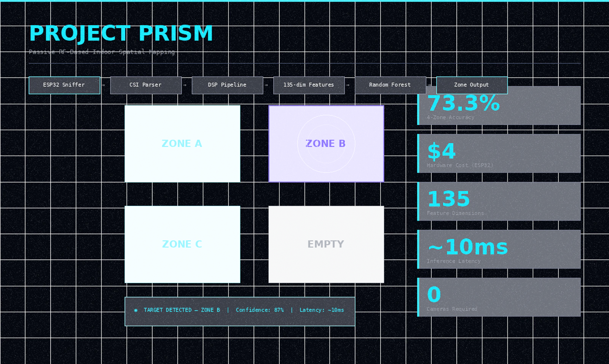This screenshot has height=364, width=609.
Task: Click the EMPTY zone tile
Action: pos(326,244)
